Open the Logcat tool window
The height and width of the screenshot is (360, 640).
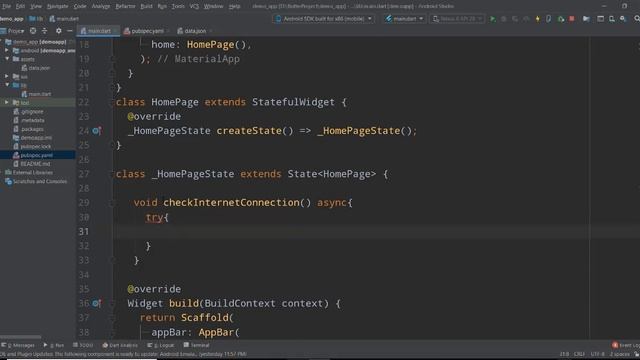coord(161,345)
